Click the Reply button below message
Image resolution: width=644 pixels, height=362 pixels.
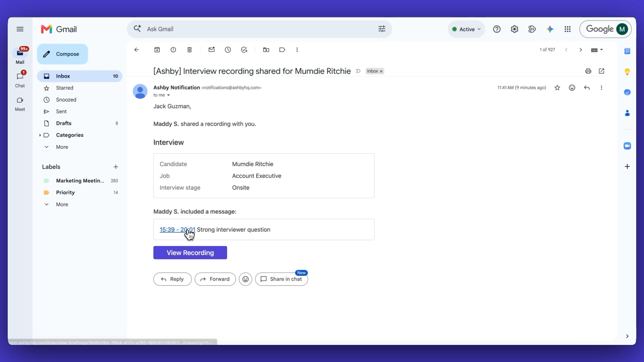coord(172,279)
